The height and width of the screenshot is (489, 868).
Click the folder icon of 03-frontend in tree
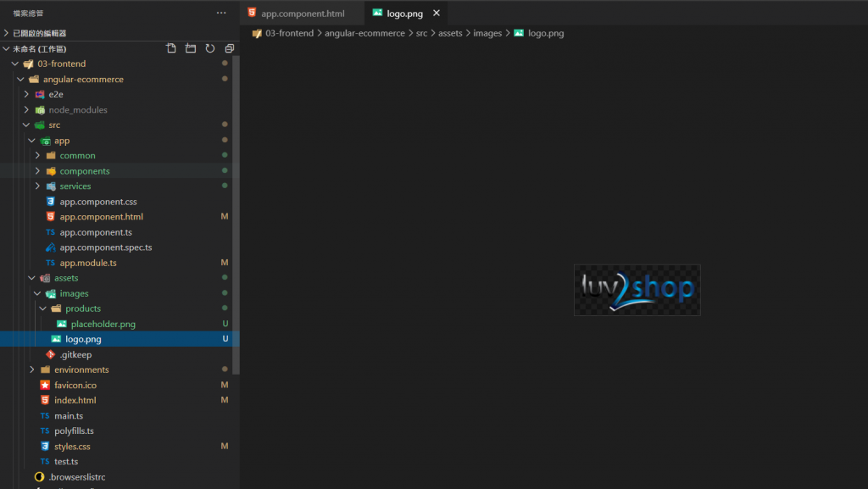[x=28, y=64]
